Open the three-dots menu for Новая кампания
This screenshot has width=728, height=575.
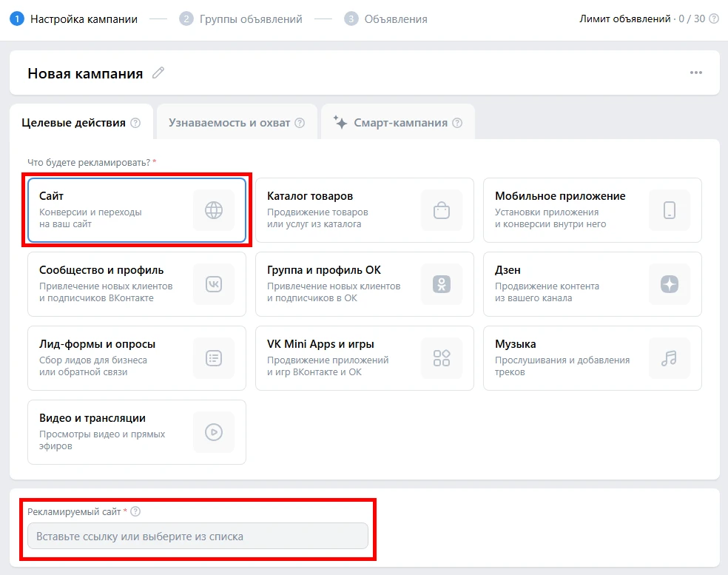pos(695,73)
